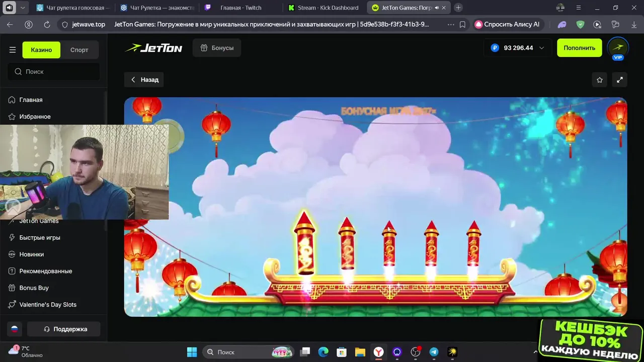644x362 pixels.
Task: Go back in browser history
Action: coord(10,24)
